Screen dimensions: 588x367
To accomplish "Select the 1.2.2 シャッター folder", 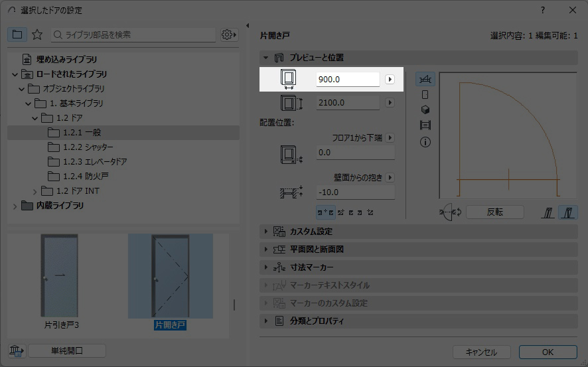I will (88, 147).
